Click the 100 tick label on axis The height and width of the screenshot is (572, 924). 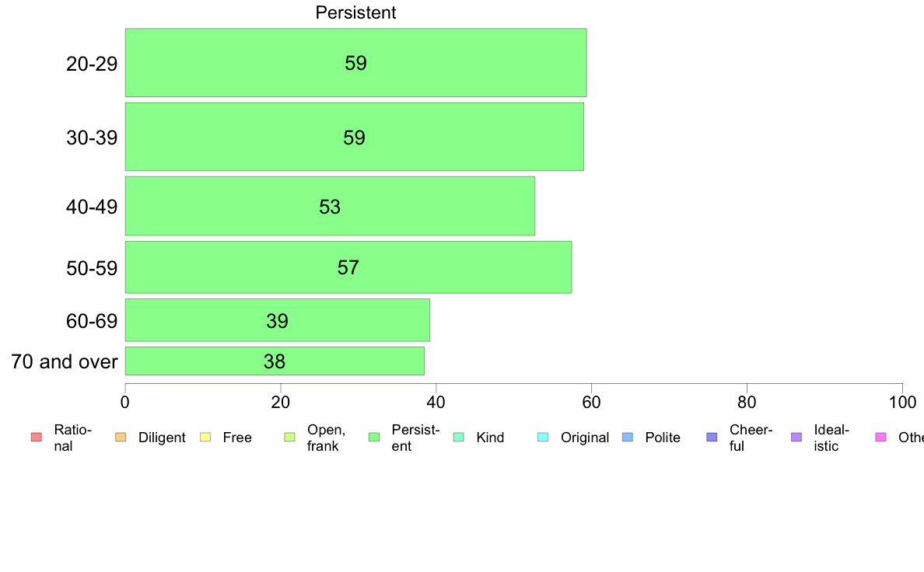pyautogui.click(x=902, y=403)
